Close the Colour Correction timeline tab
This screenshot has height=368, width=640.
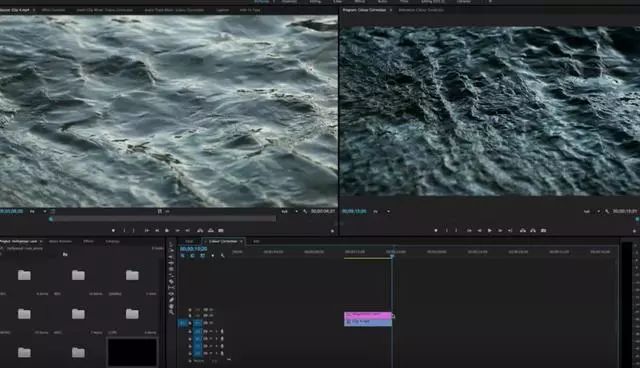click(242, 242)
